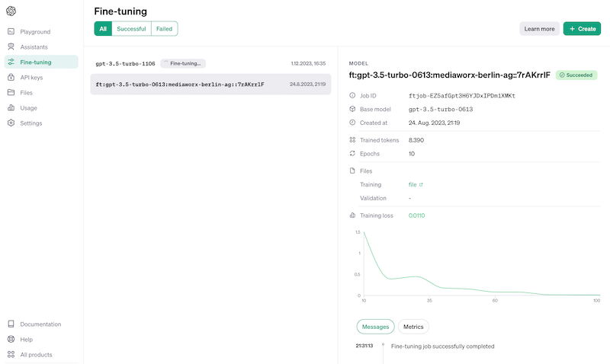This screenshot has height=364, width=610.
Task: Click the Files folder icon in sidebar
Action: [x=11, y=92]
